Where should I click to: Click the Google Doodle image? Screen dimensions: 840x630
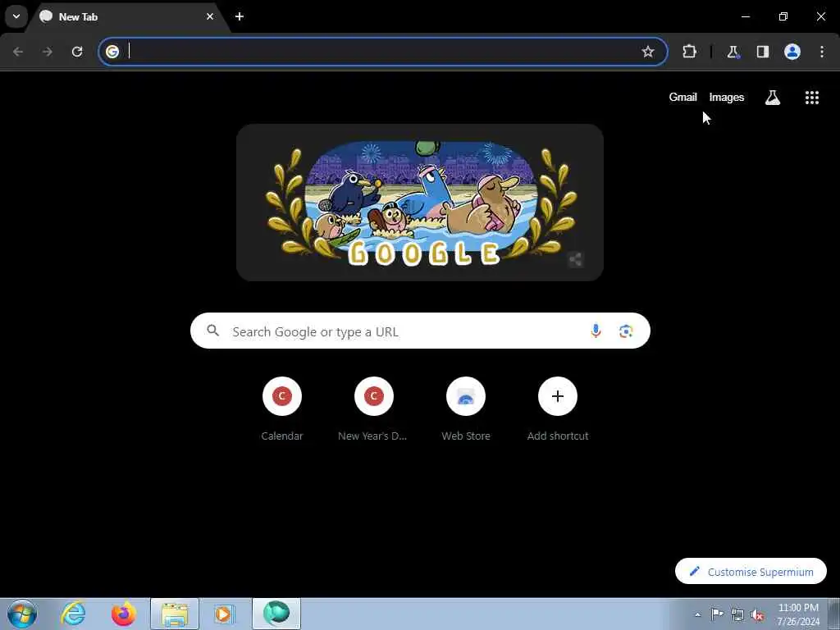(420, 203)
